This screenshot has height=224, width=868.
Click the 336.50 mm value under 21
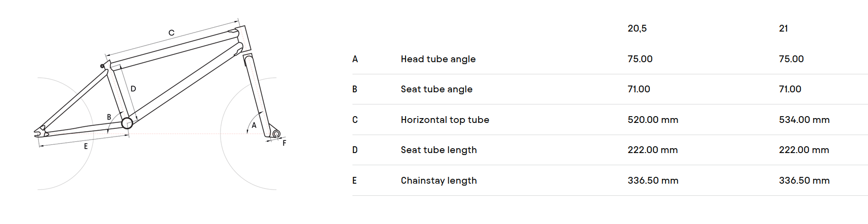804,181
